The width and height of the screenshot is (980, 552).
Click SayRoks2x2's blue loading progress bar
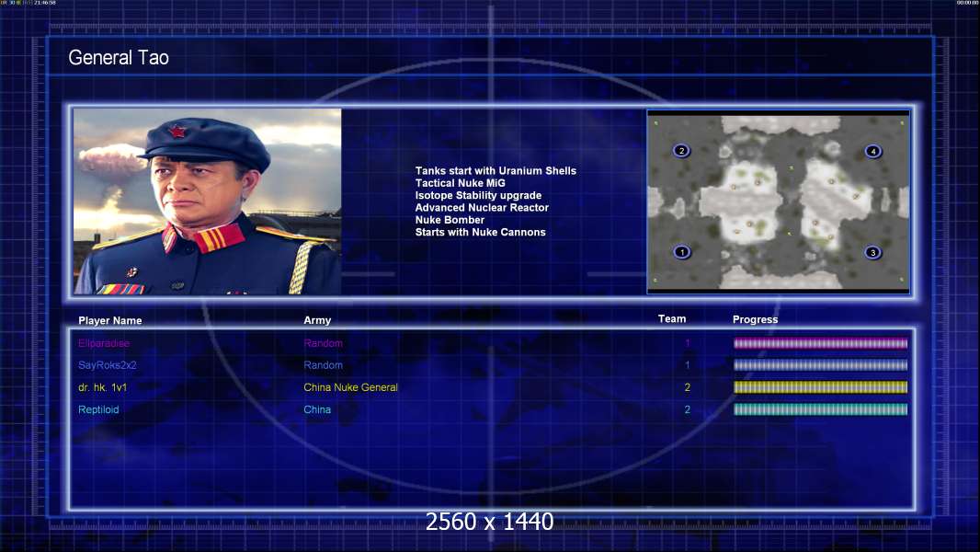(x=820, y=365)
